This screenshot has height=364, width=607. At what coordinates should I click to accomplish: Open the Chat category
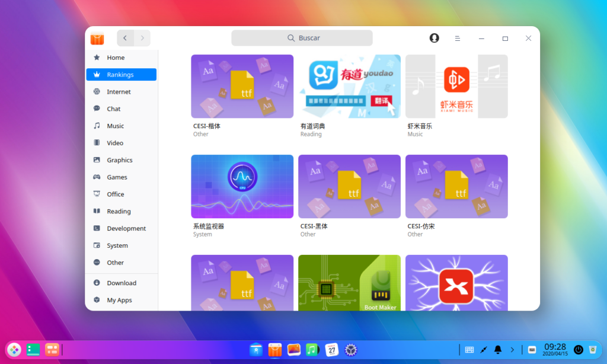click(x=121, y=108)
